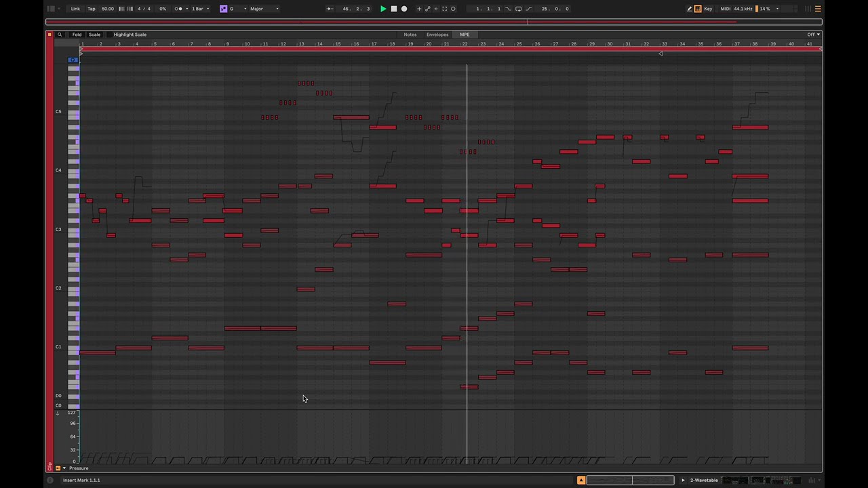868x488 pixels.
Task: Click the 14 % CPU load meter
Action: click(763, 9)
